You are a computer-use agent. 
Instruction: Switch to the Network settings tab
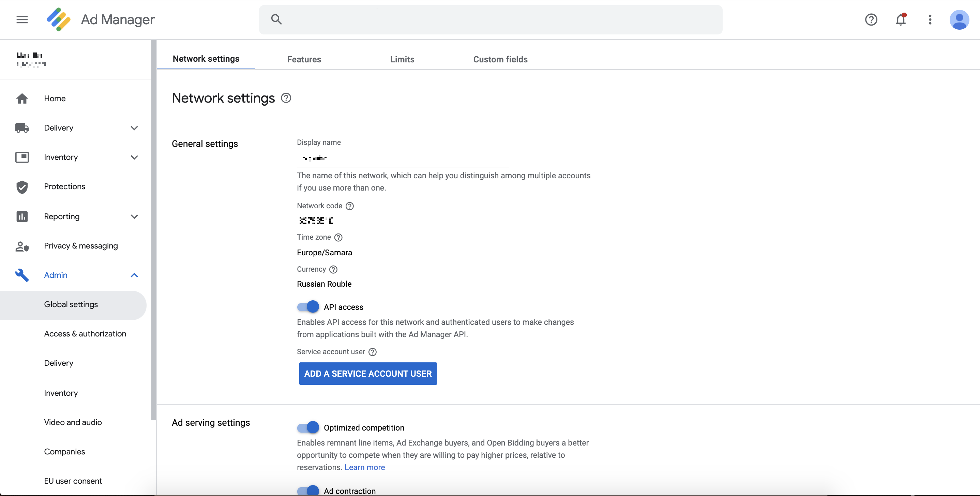pyautogui.click(x=206, y=59)
